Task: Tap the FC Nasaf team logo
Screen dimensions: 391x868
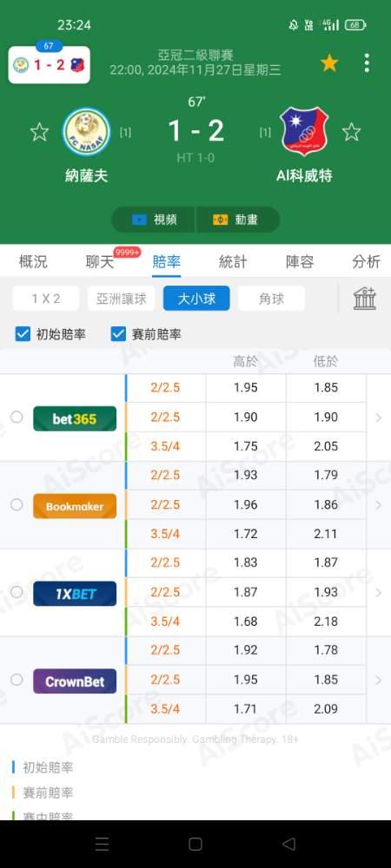Action: click(x=86, y=132)
